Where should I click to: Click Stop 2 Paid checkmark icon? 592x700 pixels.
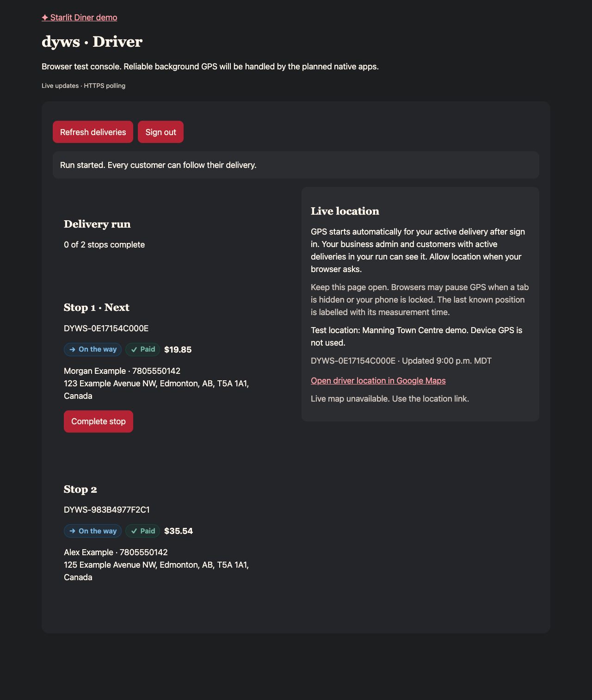coord(134,531)
